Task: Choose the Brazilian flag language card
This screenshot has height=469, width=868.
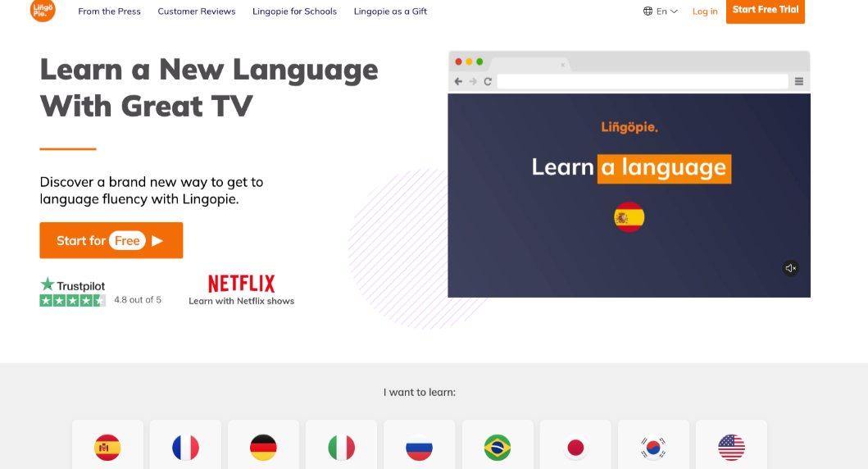Action: point(498,447)
